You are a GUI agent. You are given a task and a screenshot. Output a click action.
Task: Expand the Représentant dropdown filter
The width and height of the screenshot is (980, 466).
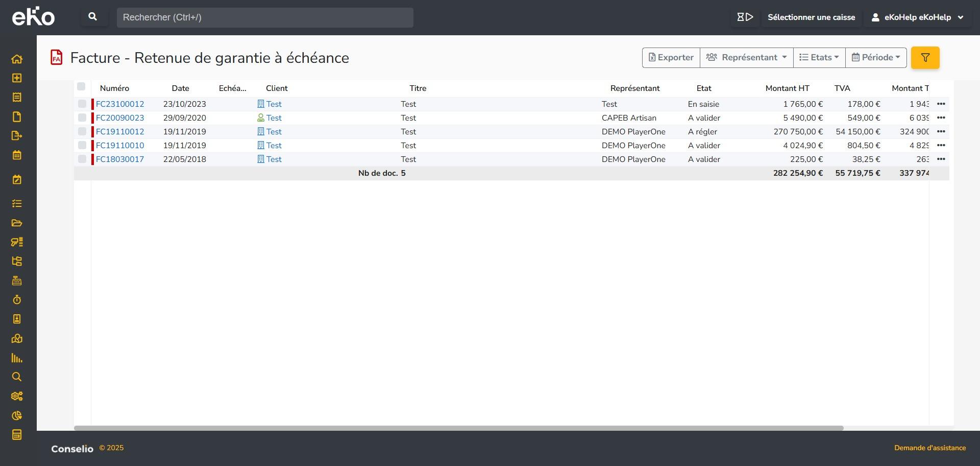pos(746,58)
